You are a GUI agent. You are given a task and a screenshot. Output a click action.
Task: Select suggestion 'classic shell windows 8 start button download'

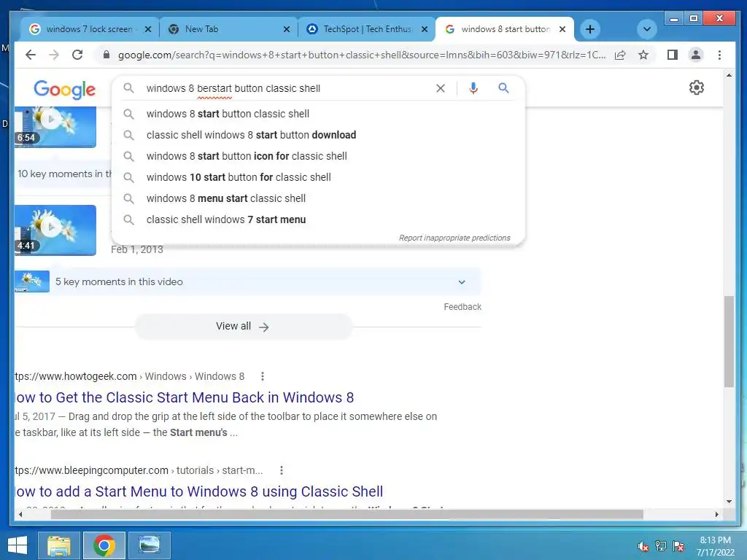click(318, 135)
